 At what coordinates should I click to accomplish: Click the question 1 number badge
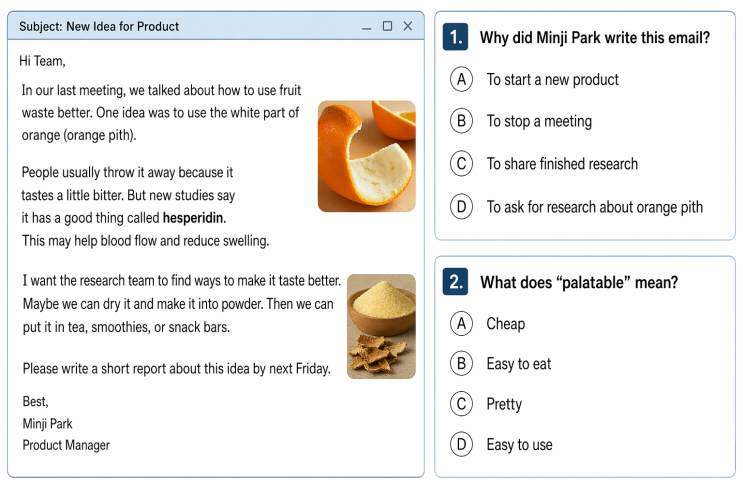point(456,38)
